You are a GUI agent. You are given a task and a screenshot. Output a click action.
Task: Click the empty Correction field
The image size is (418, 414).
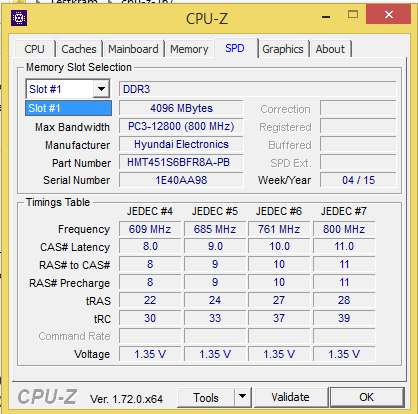358,108
